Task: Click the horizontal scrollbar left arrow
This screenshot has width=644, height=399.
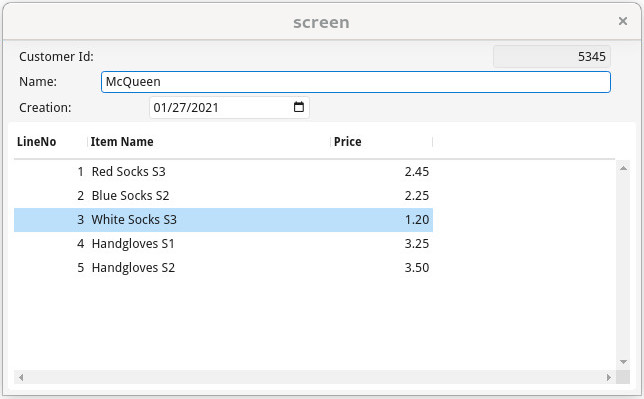Action: pyautogui.click(x=21, y=377)
